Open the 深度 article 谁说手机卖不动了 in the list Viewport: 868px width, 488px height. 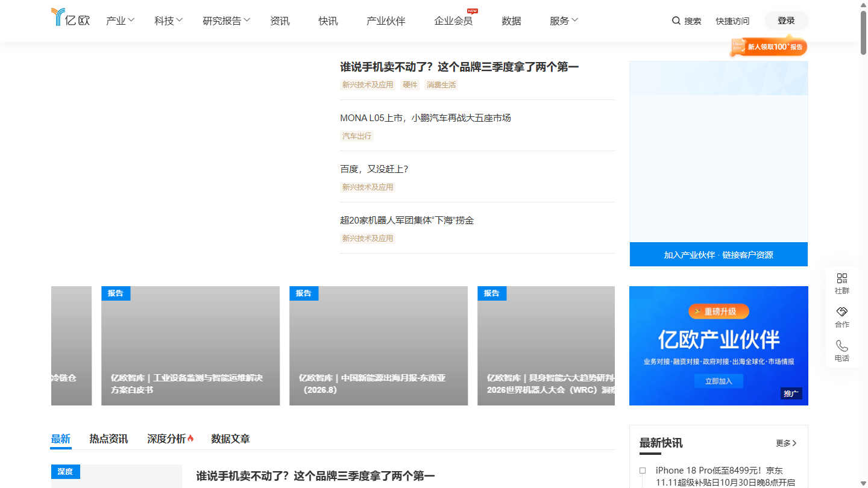(x=315, y=476)
